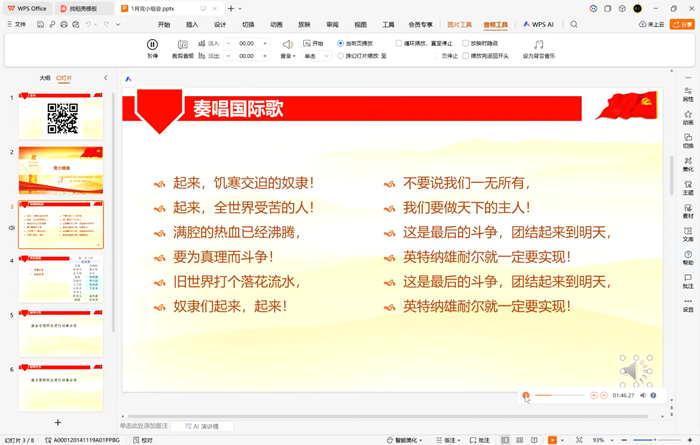Image resolution: width=700 pixels, height=445 pixels.
Task: Open Help from the right sidebar
Action: 688,258
